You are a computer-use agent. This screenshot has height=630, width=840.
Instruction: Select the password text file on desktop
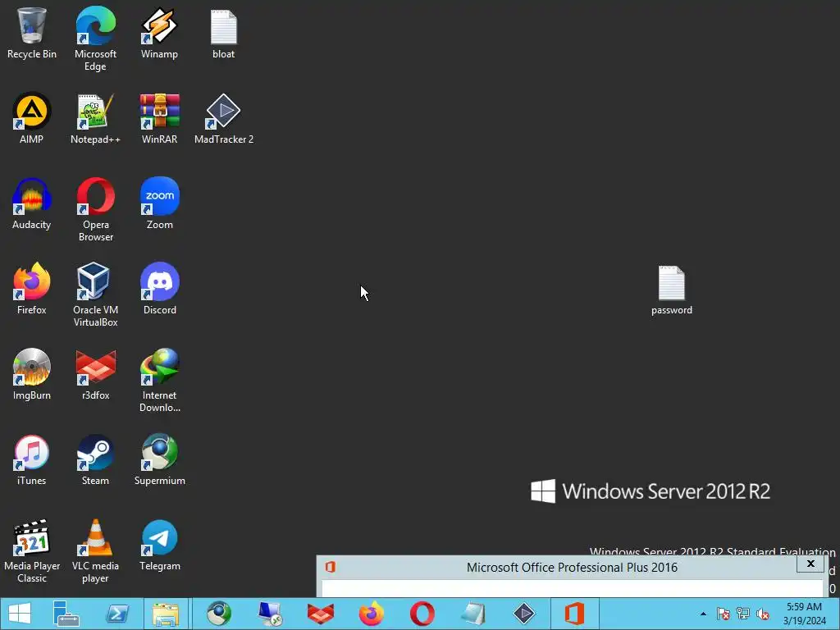[x=671, y=290]
